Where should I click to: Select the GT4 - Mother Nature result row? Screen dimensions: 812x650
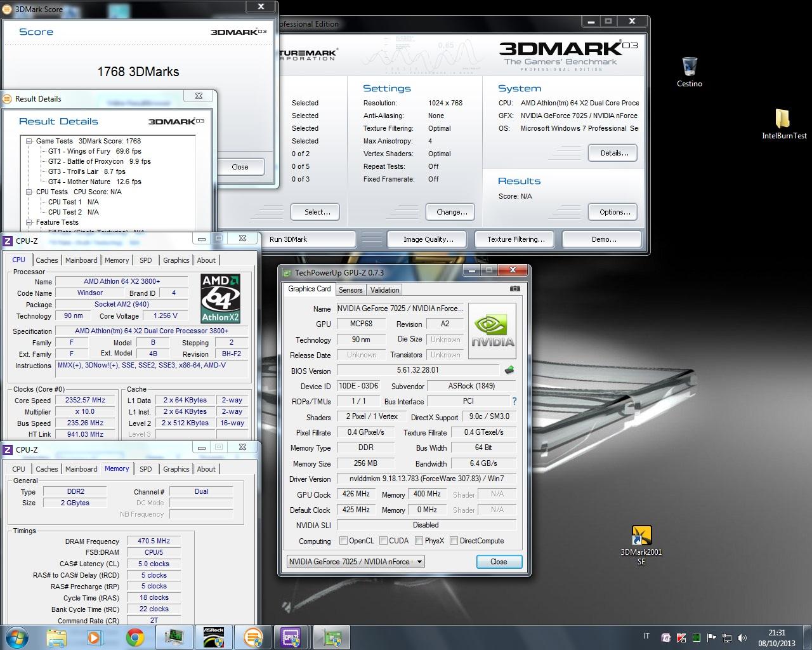[95, 182]
